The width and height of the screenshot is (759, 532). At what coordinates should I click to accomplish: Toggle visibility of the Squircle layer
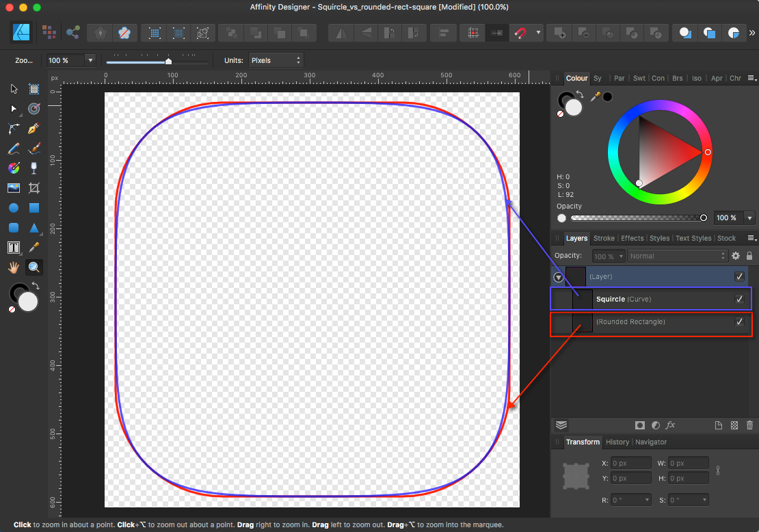(739, 299)
